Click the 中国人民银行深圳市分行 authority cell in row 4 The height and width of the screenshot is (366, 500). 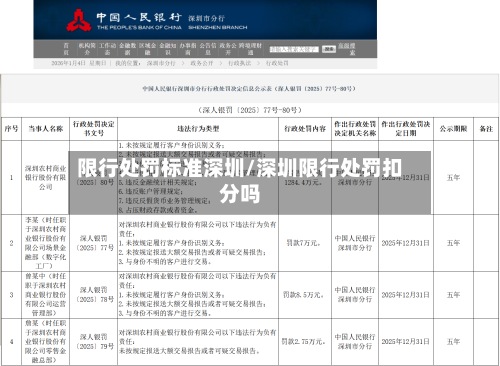355,342
